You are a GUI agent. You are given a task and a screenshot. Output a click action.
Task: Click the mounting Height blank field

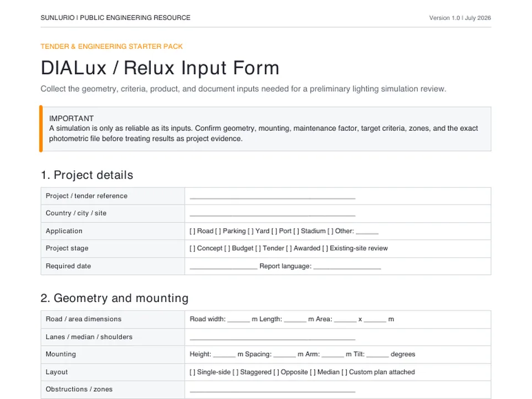224,356
